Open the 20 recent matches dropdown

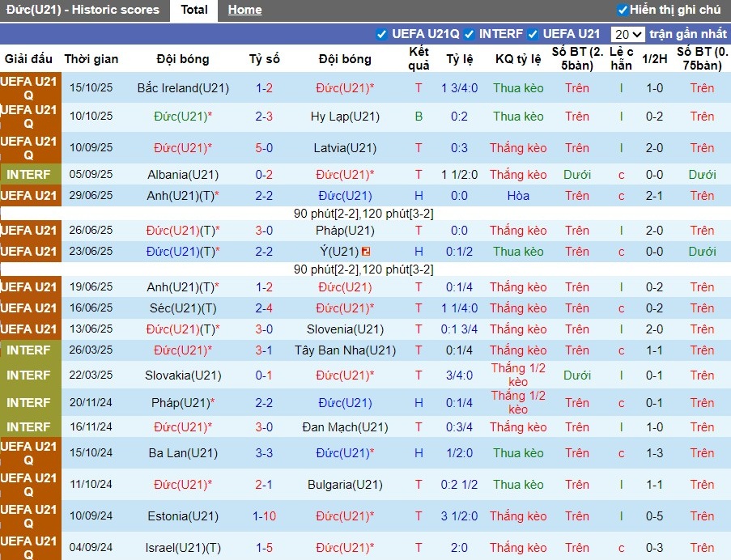[x=628, y=34]
